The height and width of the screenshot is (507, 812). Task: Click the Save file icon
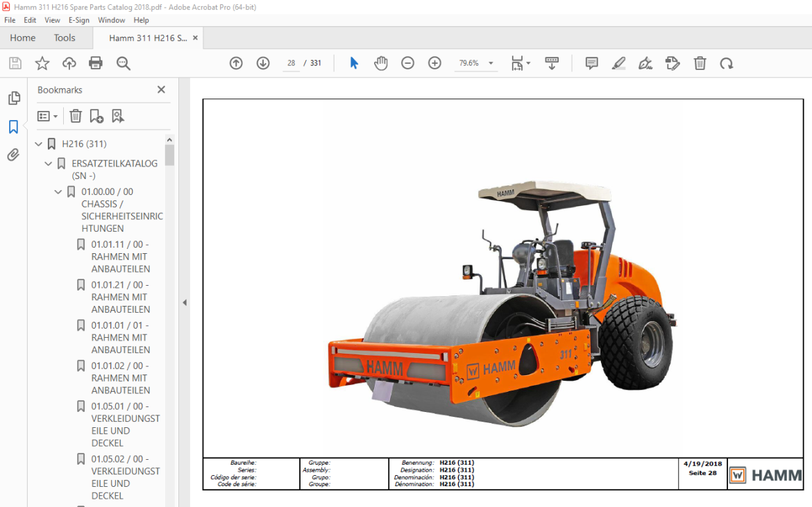pos(15,63)
